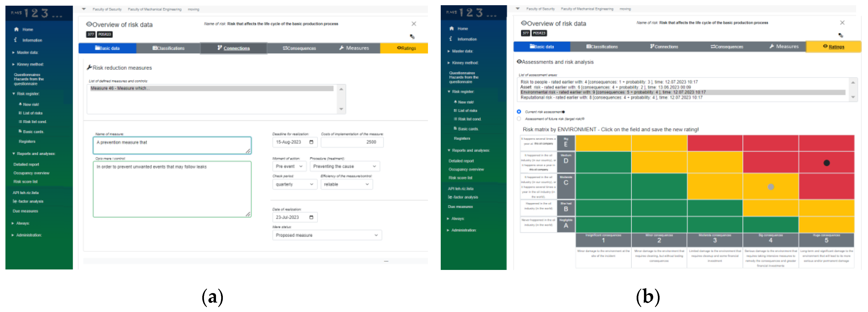The width and height of the screenshot is (868, 312).
Task: Switch to Consequences tab in right panel
Action: (727, 47)
